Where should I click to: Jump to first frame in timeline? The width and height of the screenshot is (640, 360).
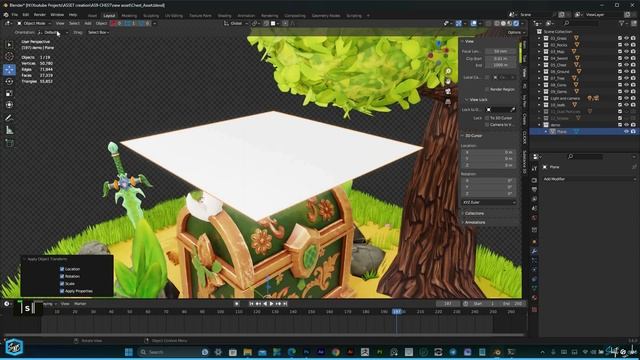(x=251, y=304)
